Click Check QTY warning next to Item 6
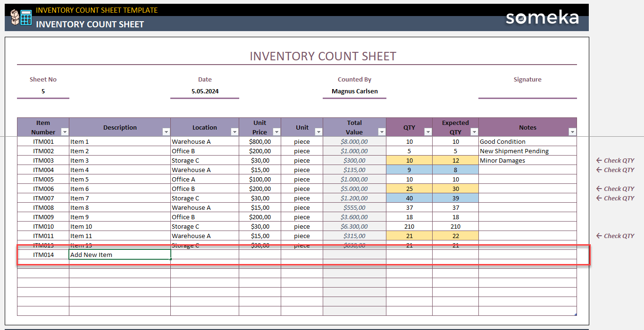The height and width of the screenshot is (330, 644). [615, 189]
